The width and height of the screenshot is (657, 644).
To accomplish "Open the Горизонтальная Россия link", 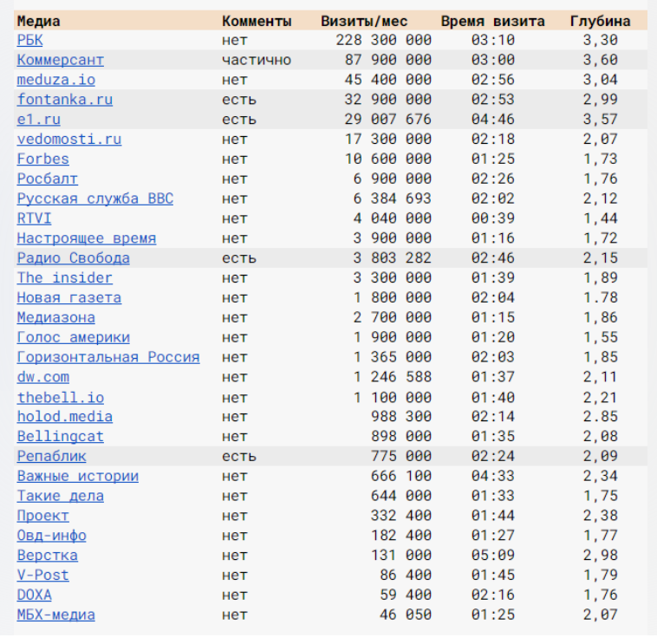I will [108, 357].
